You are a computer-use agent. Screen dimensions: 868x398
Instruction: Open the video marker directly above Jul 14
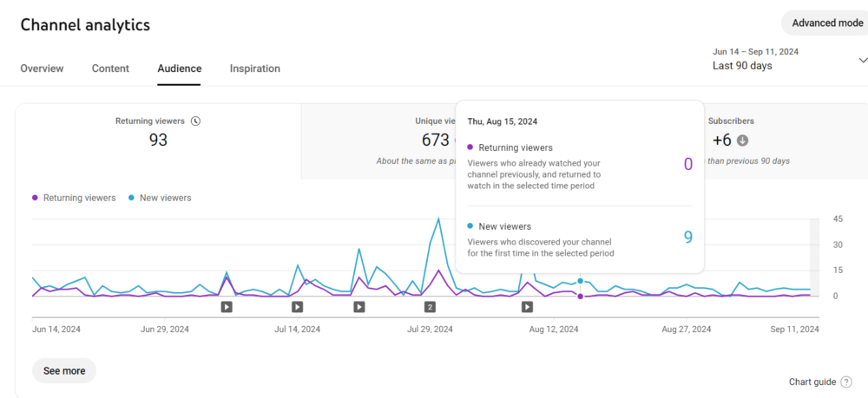[297, 306]
